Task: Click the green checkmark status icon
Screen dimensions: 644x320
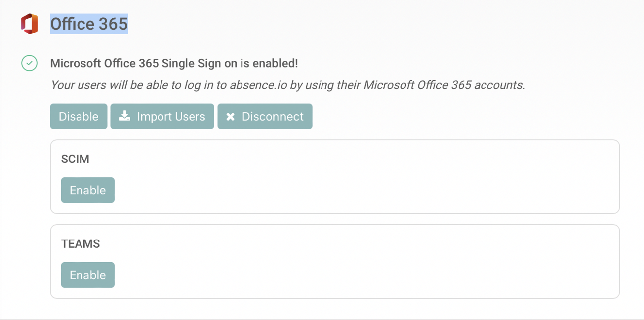Action: click(29, 63)
